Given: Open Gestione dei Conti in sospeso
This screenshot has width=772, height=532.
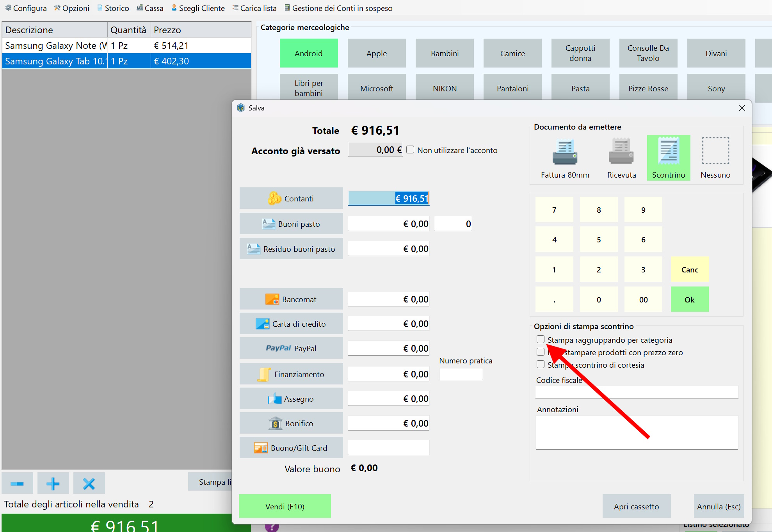Looking at the screenshot, I should click(338, 8).
